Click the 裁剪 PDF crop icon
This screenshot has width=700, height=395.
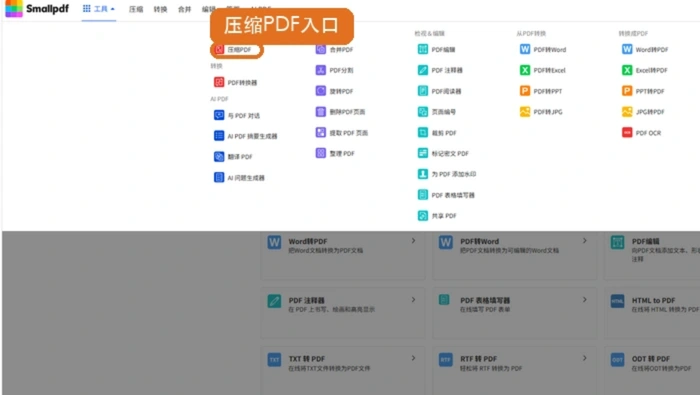tap(422, 132)
